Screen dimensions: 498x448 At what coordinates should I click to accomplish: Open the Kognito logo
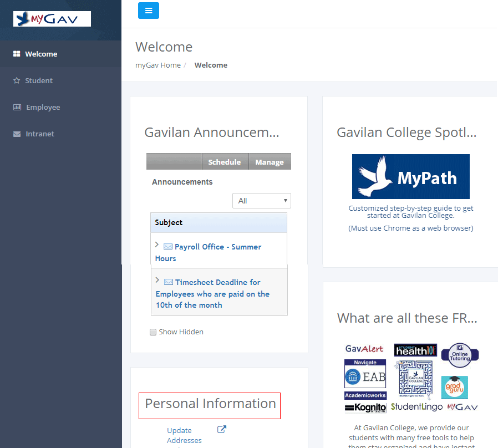[365, 408]
